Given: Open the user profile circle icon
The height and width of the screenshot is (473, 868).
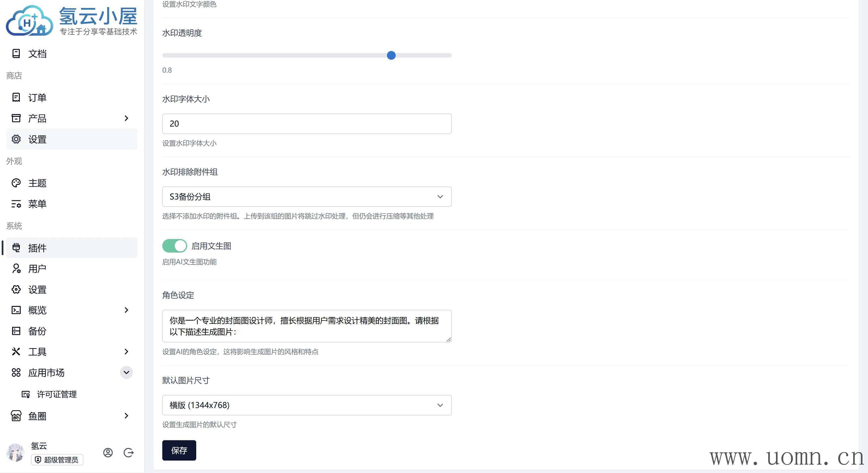Looking at the screenshot, I should click(x=108, y=452).
